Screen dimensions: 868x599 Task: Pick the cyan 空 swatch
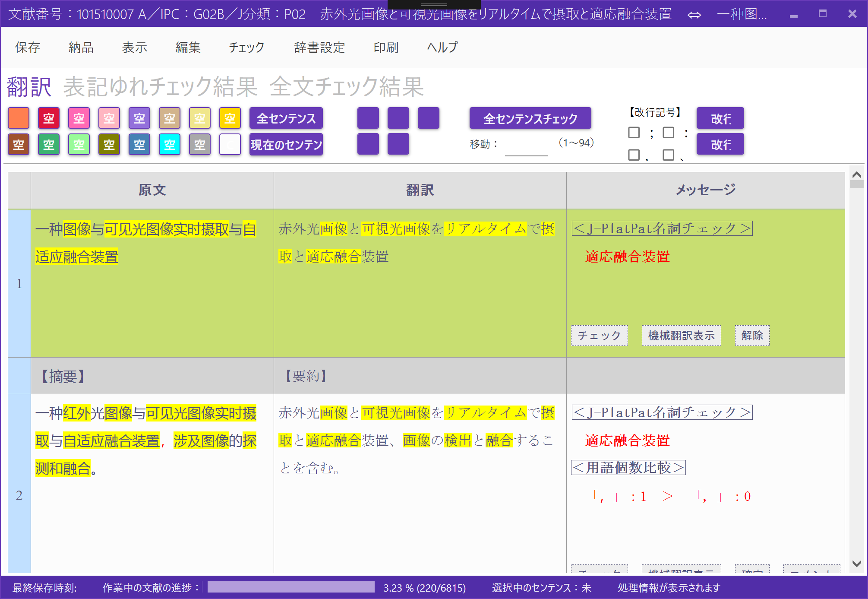(170, 144)
